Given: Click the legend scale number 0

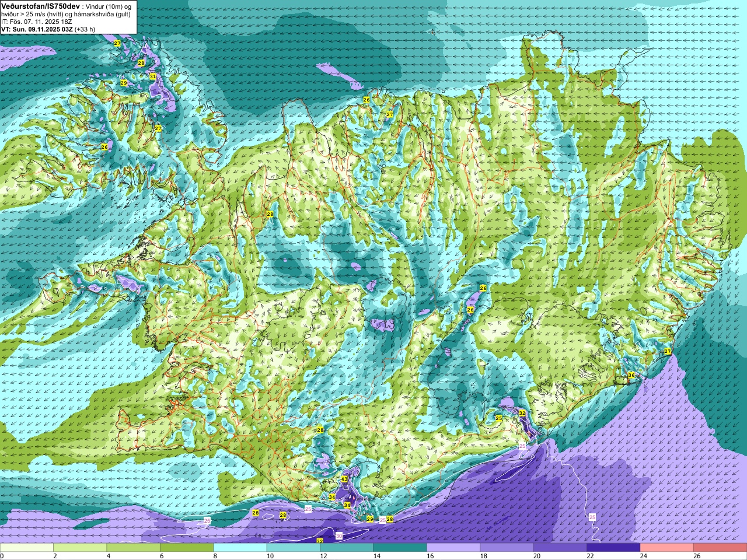Looking at the screenshot, I should coord(2,556).
